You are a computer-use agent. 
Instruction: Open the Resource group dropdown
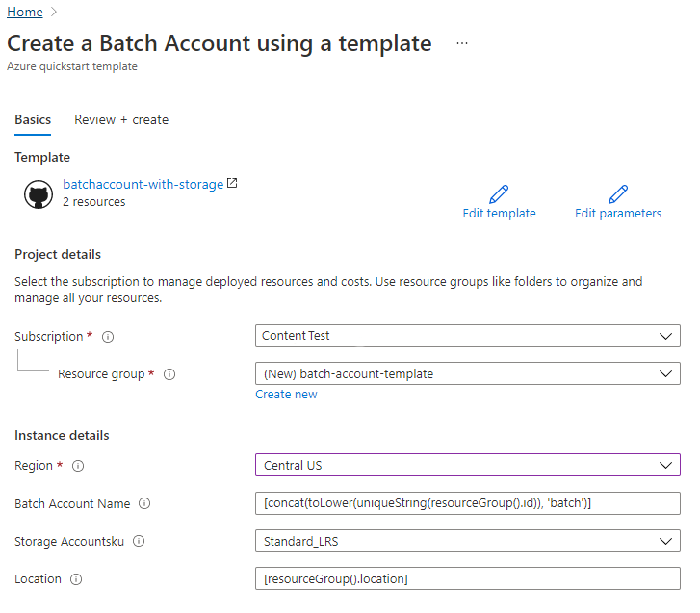pos(665,373)
